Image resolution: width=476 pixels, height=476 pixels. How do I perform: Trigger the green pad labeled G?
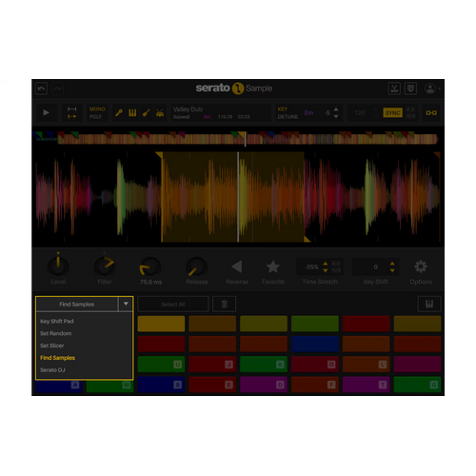pyautogui.click(x=418, y=385)
